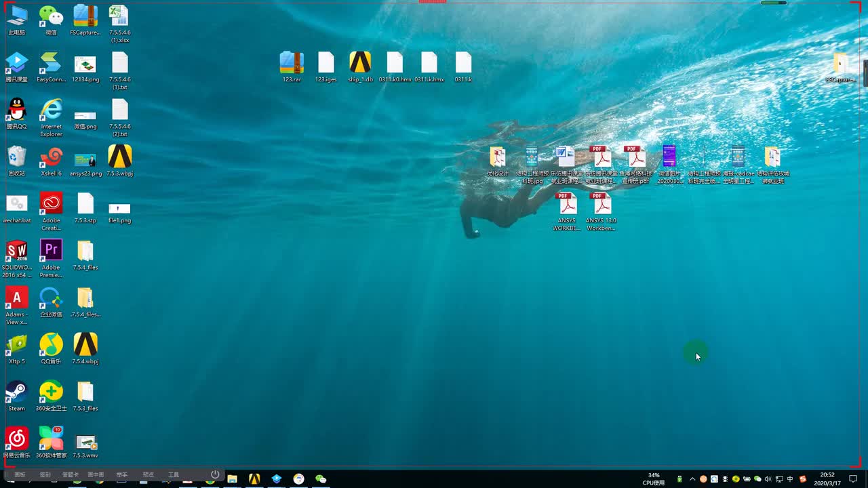868x488 pixels.
Task: Open the notification center on the taskbar
Action: (853, 479)
